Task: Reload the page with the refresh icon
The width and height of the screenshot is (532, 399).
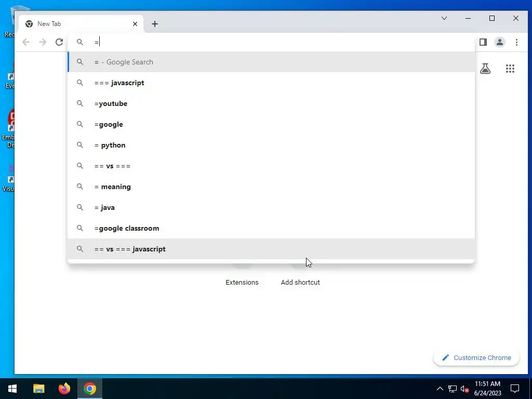Action: 59,42
